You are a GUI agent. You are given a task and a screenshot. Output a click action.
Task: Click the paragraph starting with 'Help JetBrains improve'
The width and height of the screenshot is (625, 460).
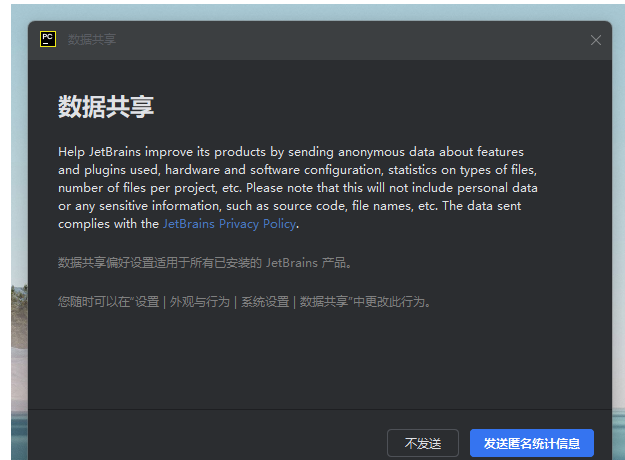[x=298, y=188]
